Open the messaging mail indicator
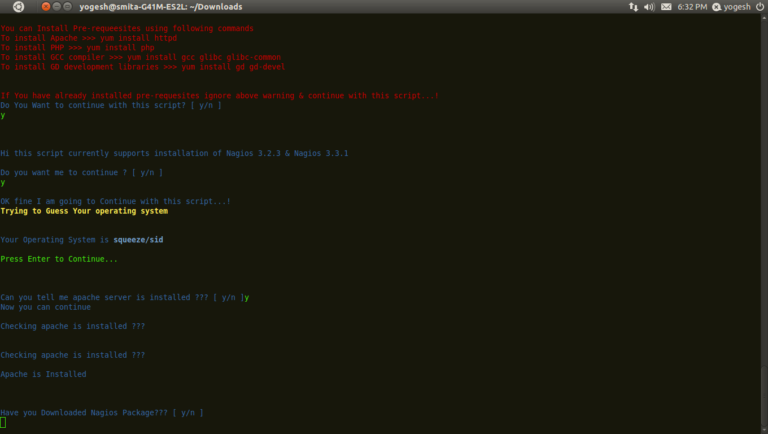Viewport: 768px width, 434px height. tap(666, 7)
